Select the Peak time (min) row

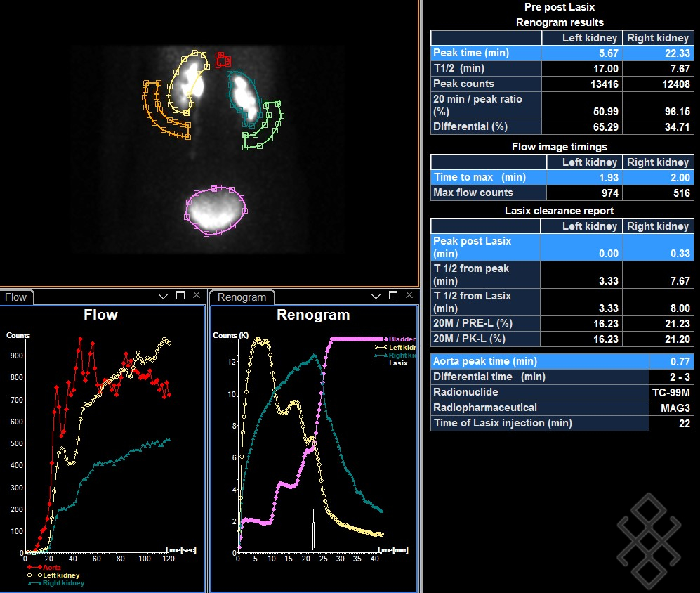pyautogui.click(x=486, y=53)
